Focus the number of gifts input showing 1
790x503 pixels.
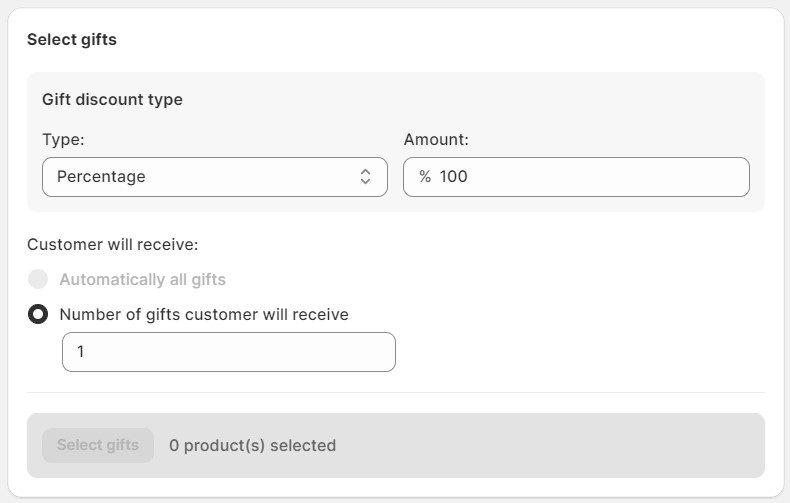click(229, 352)
